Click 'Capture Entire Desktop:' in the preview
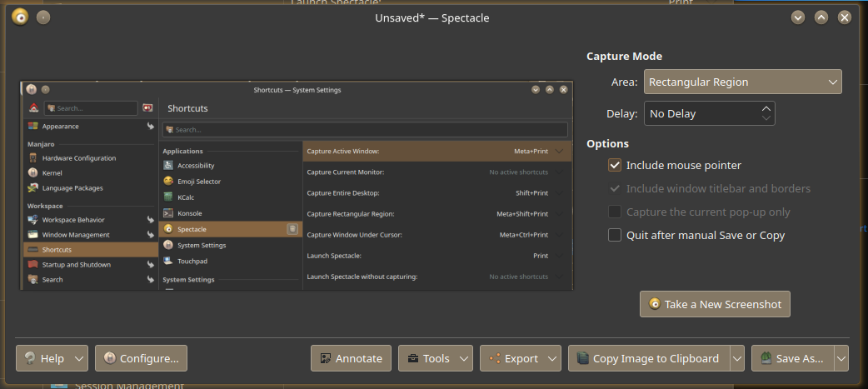 (x=343, y=193)
